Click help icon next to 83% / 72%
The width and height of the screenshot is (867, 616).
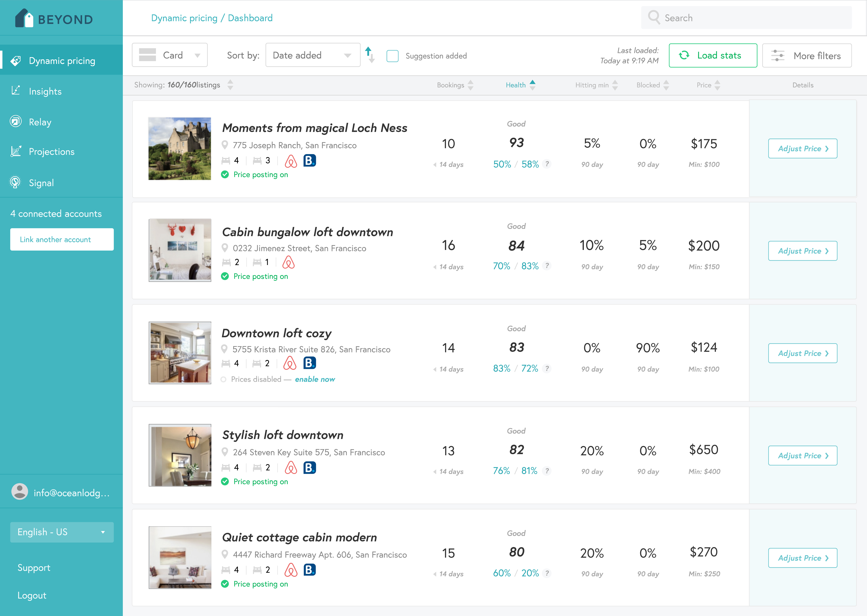coord(547,368)
